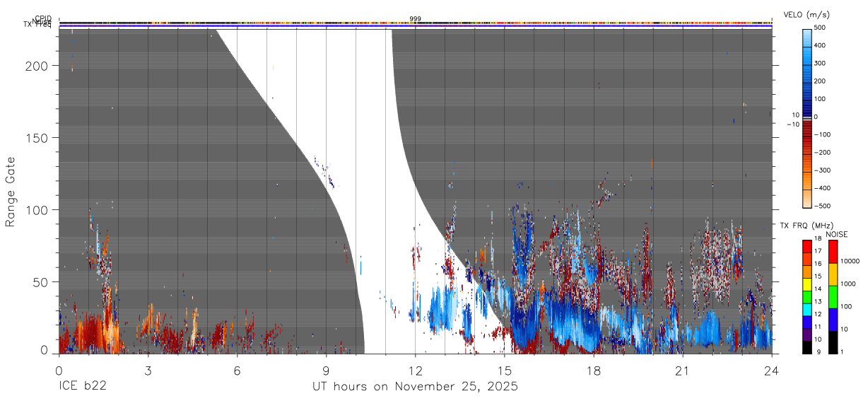
Task: Click the NOISE legend title
Action: pyautogui.click(x=837, y=234)
